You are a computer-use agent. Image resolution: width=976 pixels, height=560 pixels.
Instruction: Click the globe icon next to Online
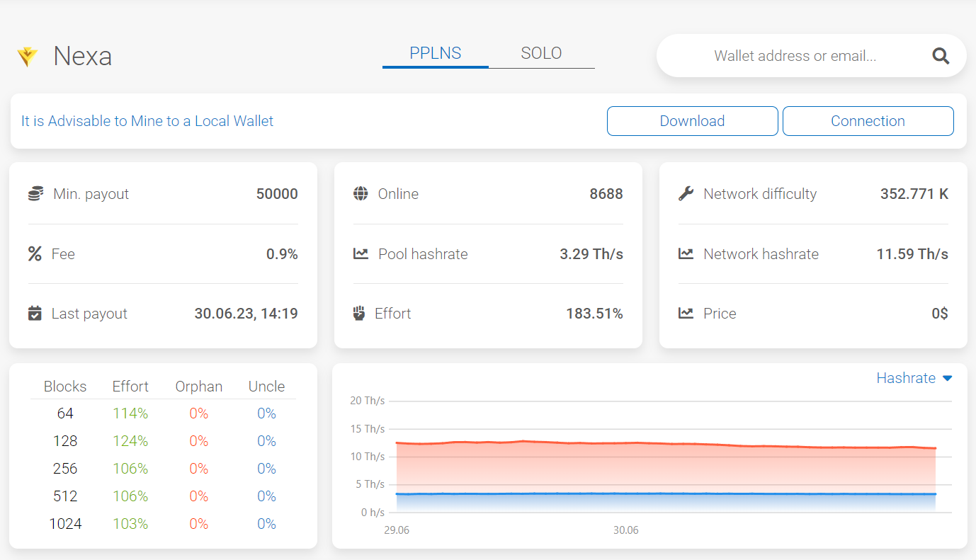361,193
